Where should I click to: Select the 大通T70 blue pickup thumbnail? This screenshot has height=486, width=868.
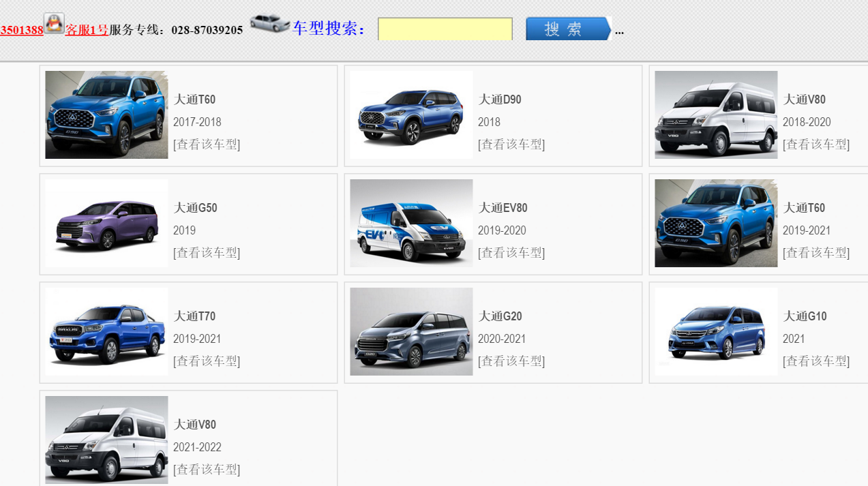tap(106, 331)
